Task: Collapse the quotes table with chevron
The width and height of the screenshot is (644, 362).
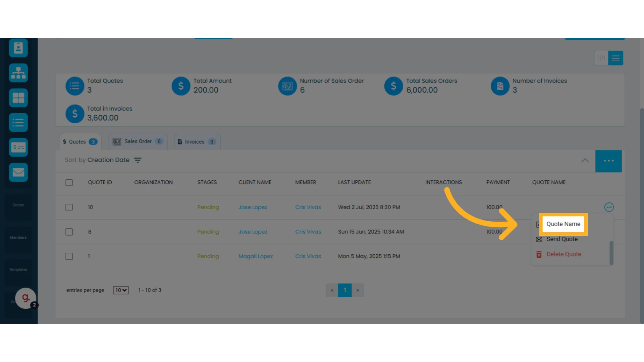Action: coord(585,161)
